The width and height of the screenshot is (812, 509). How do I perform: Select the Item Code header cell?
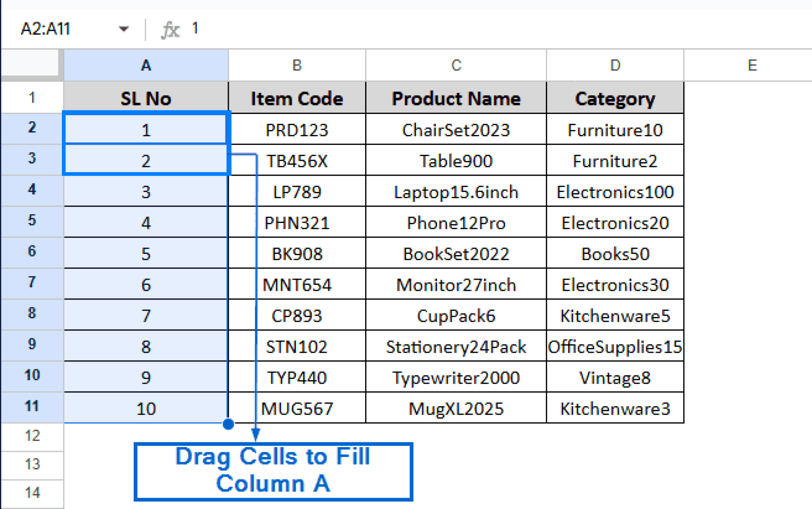tap(297, 98)
